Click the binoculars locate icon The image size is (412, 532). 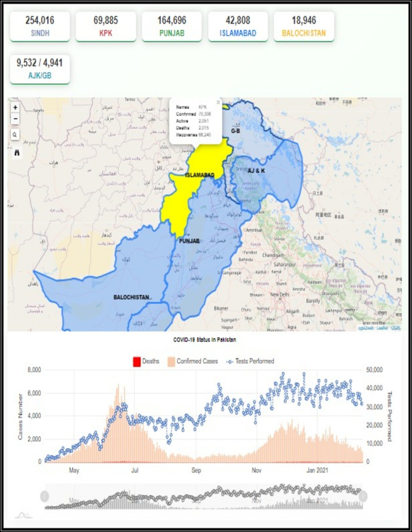(x=17, y=153)
